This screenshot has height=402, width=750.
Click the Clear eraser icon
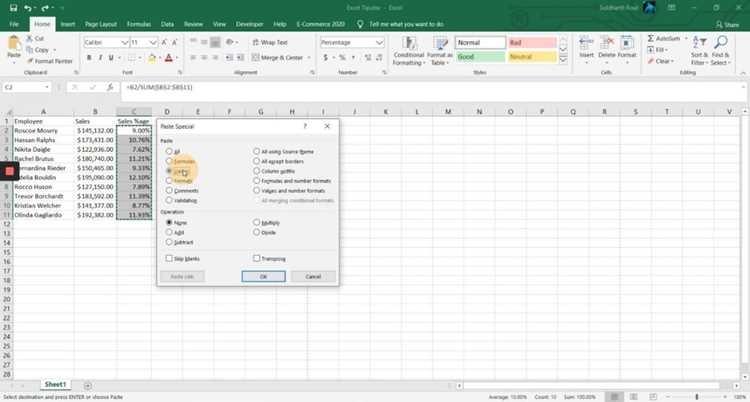point(651,61)
